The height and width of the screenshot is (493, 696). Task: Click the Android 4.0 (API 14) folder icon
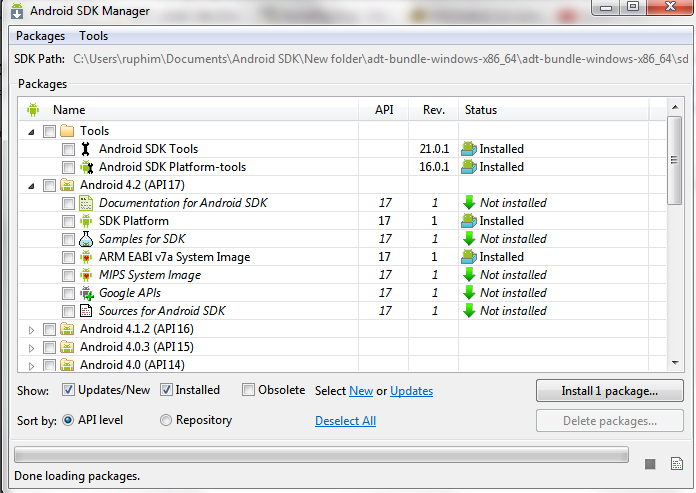pyautogui.click(x=67, y=365)
